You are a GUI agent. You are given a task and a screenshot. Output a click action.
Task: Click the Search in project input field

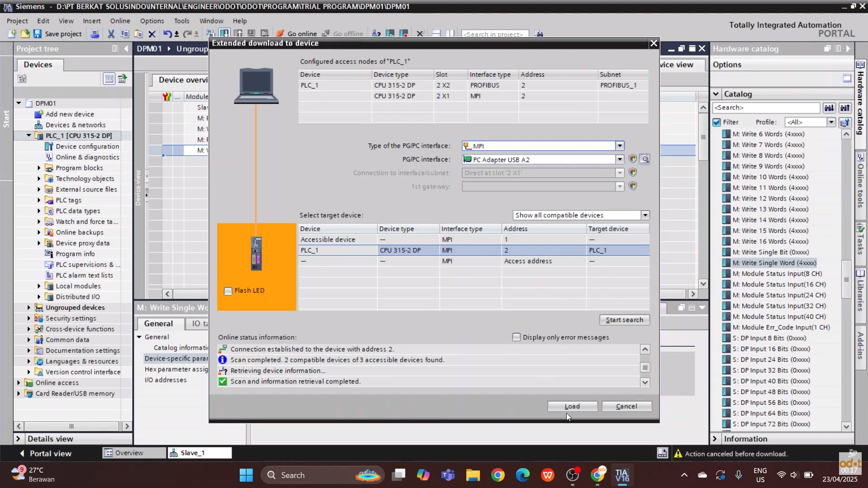[x=495, y=34]
